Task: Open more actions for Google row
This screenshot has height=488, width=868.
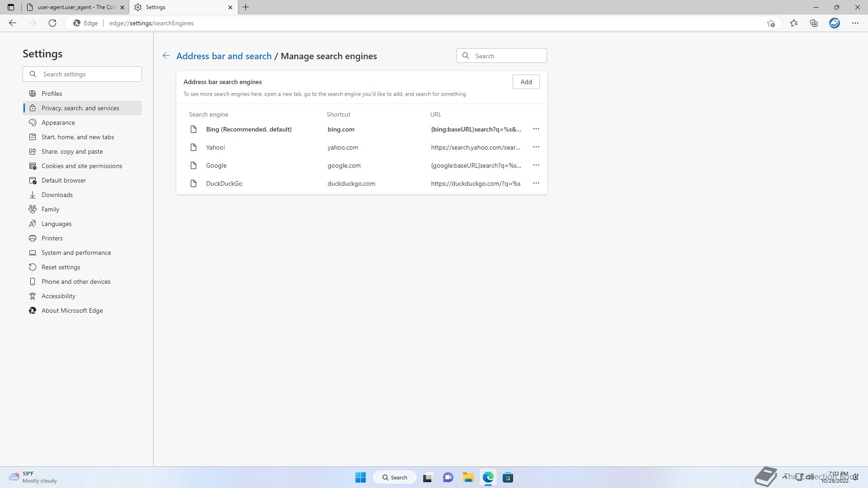Action: click(536, 165)
